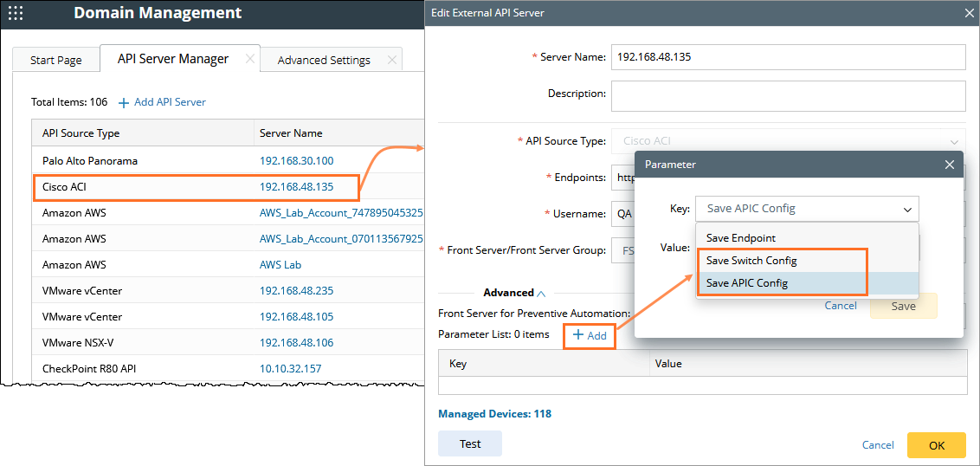The height and width of the screenshot is (466, 980).
Task: Open the 192.168.30.100 server link
Action: click(x=296, y=161)
